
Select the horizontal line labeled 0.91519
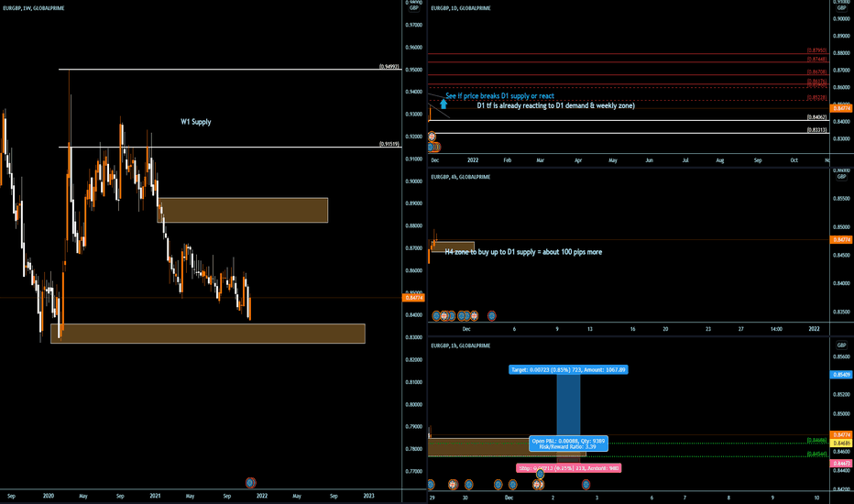pos(229,148)
